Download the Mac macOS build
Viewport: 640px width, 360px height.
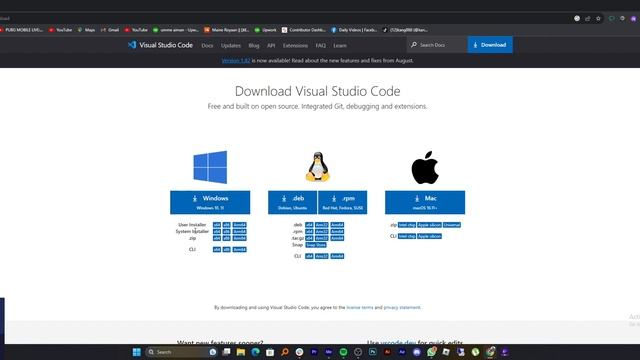[x=425, y=202]
